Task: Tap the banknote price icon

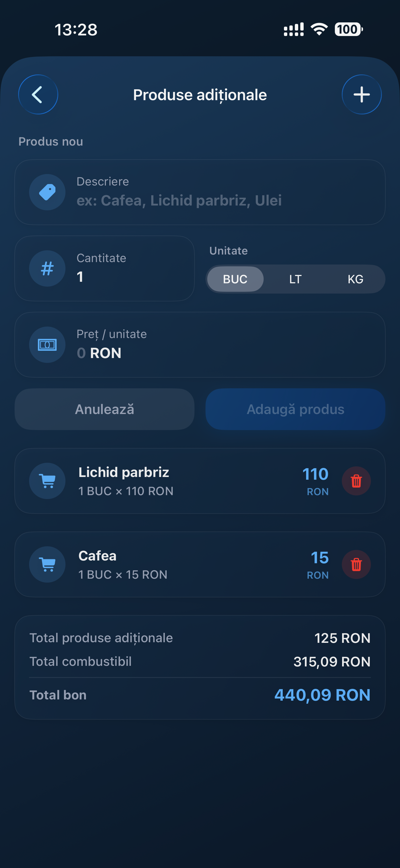Action: click(47, 345)
